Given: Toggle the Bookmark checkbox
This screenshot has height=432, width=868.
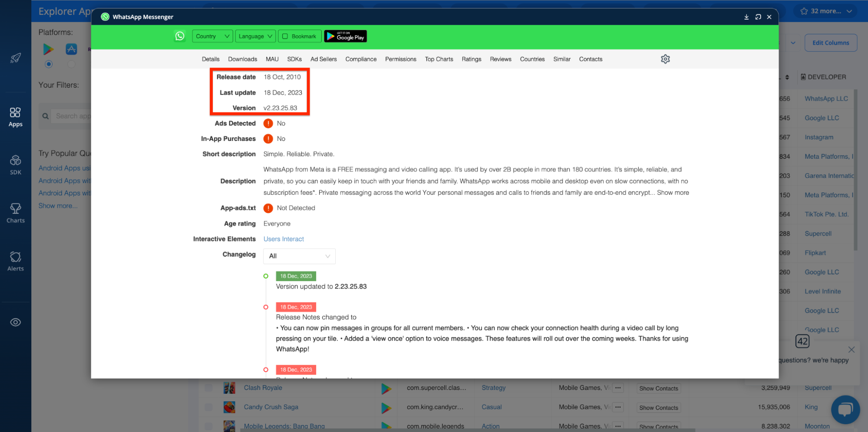Looking at the screenshot, I should pyautogui.click(x=285, y=36).
